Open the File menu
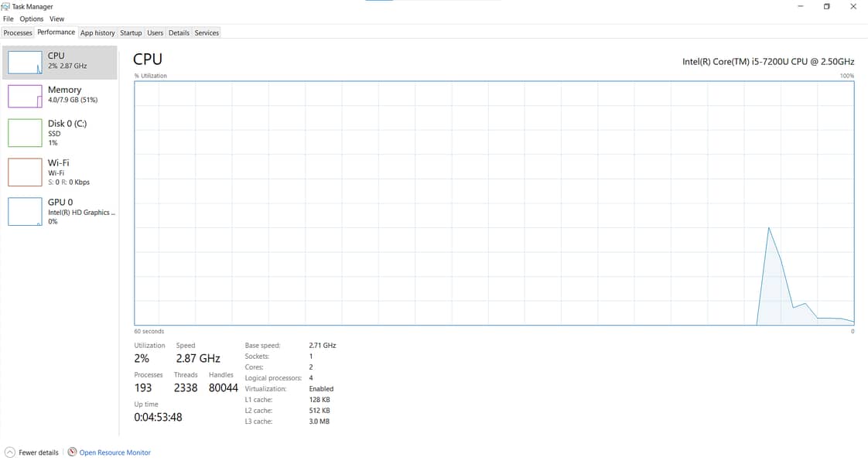This screenshot has width=868, height=464. coord(9,19)
